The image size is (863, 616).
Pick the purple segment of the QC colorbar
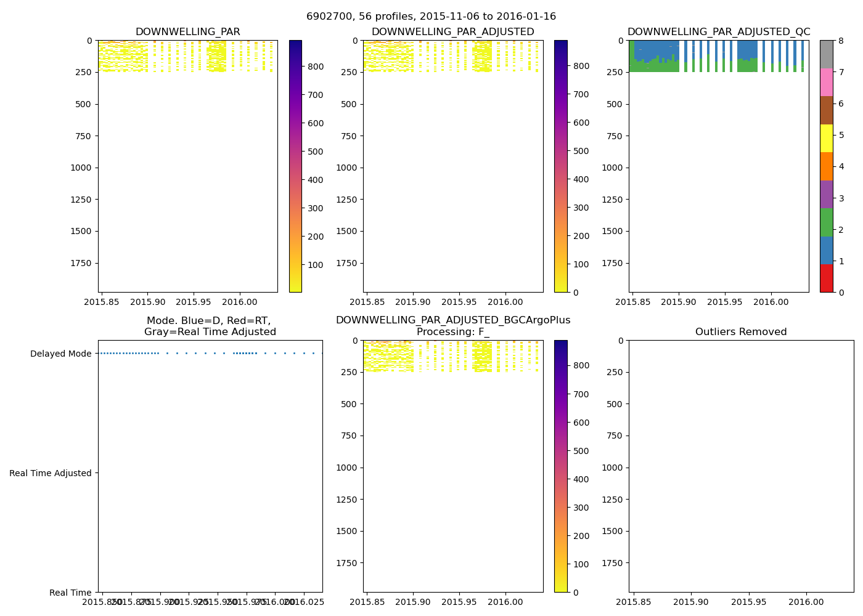click(826, 194)
